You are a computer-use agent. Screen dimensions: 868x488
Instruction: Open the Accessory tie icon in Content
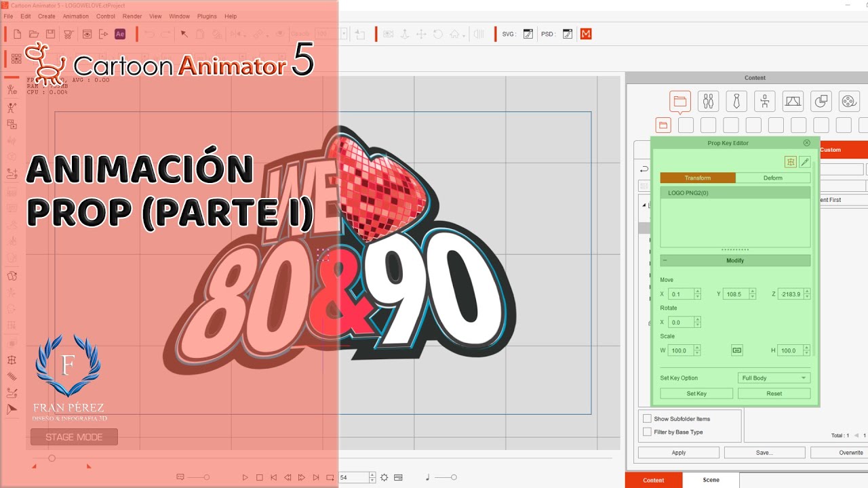click(736, 101)
